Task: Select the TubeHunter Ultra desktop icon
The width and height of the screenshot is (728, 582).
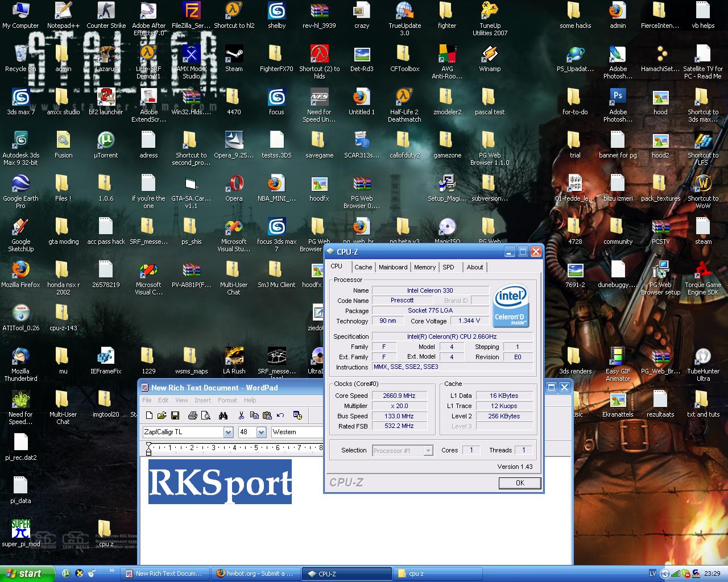Action: 703,364
